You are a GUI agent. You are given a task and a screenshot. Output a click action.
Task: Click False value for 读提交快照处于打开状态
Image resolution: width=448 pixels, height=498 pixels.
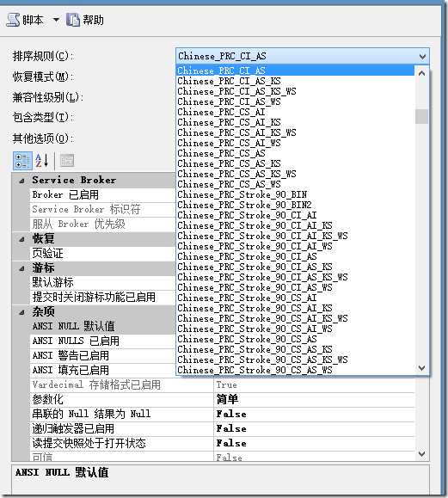click(x=231, y=443)
